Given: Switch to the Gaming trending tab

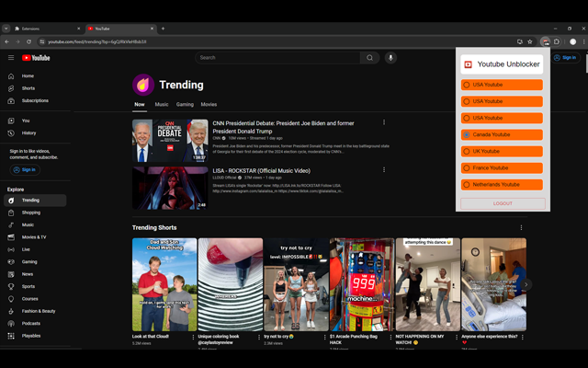Looking at the screenshot, I should (185, 104).
